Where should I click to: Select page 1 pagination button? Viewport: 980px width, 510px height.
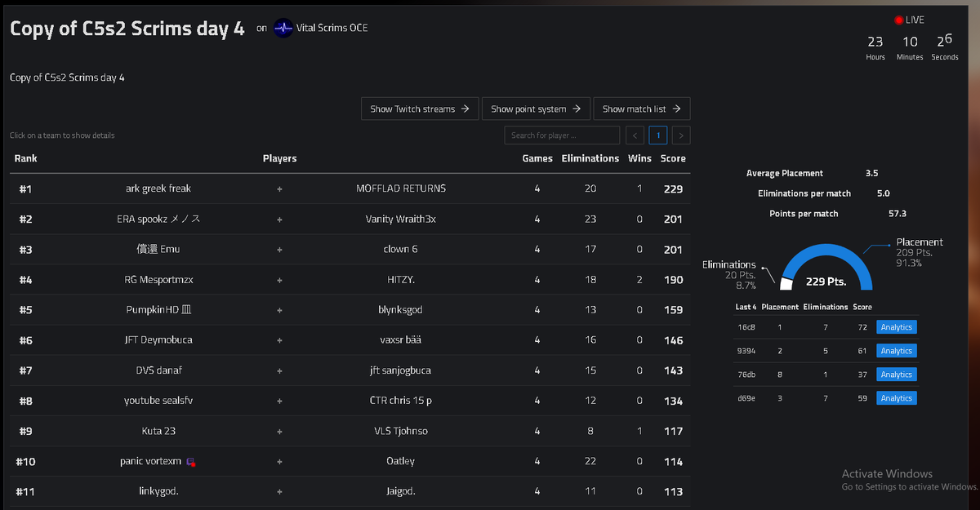pyautogui.click(x=658, y=135)
